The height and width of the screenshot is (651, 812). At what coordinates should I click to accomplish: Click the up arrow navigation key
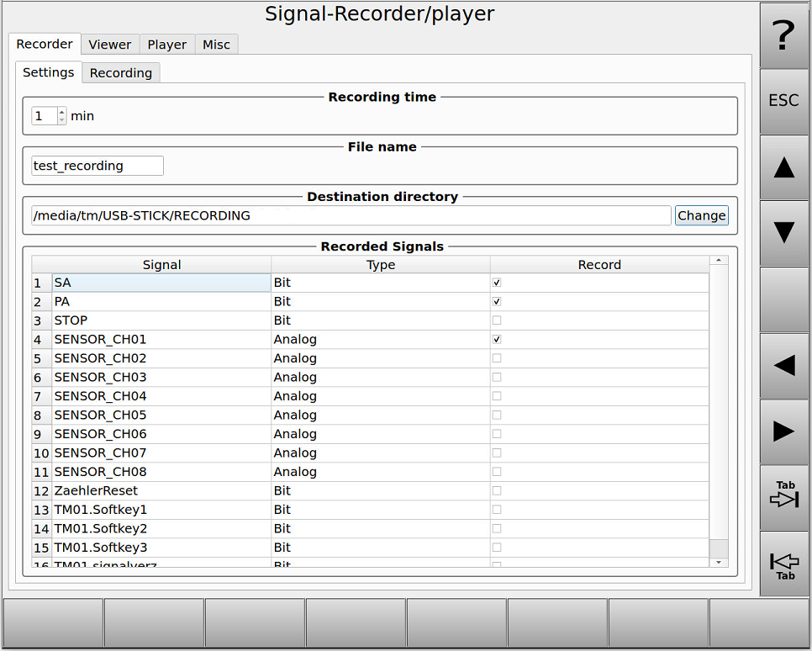point(783,168)
